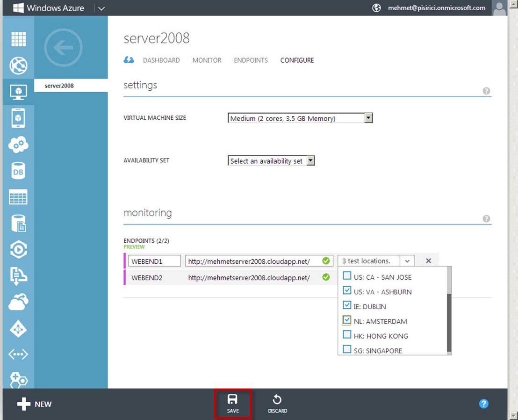Click the page scrollbar up arrow
Screen dimensions: 518x420
pyautogui.click(x=514, y=4)
